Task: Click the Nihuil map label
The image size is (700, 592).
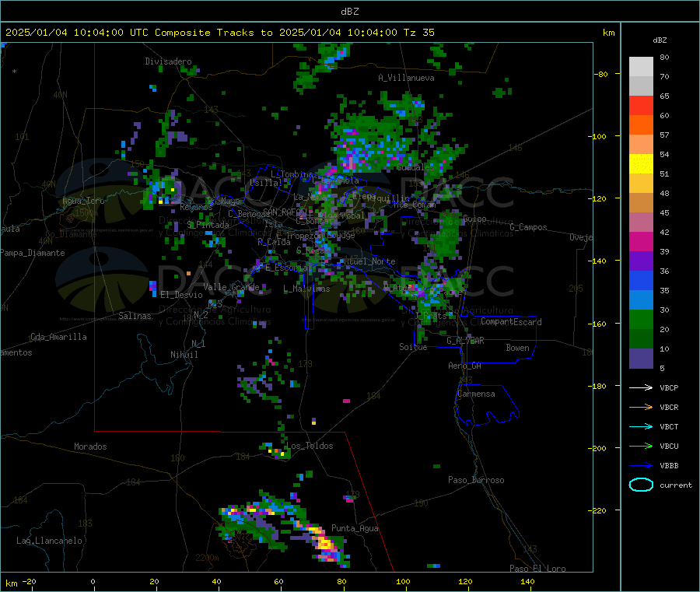Action: pos(184,355)
